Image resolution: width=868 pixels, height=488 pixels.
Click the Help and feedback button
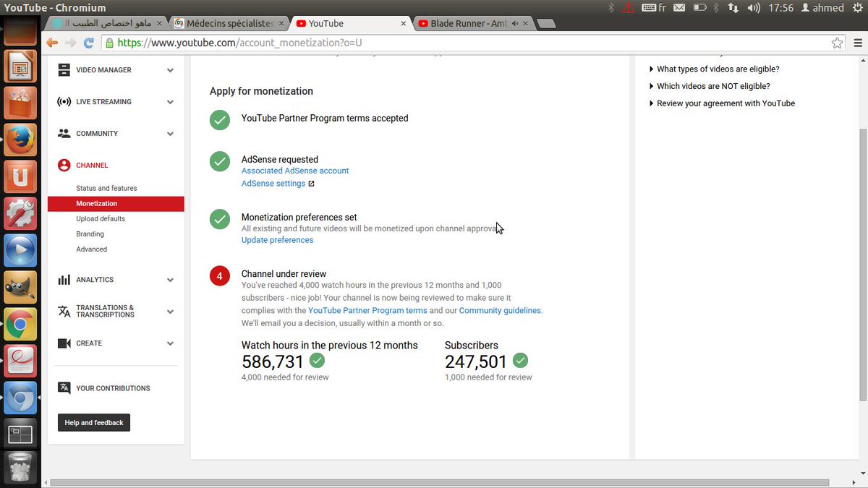tap(94, 423)
